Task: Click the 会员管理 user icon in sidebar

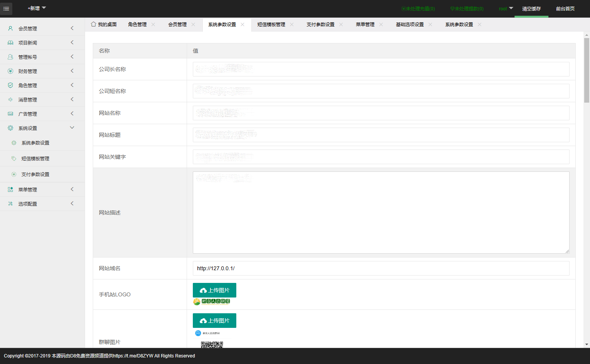Action: pos(10,28)
